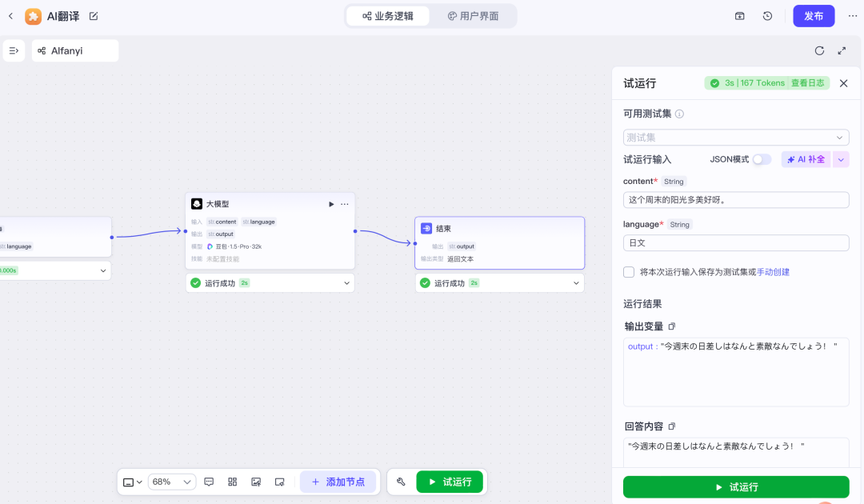Open the 68% zoom level dropdown

(172, 482)
